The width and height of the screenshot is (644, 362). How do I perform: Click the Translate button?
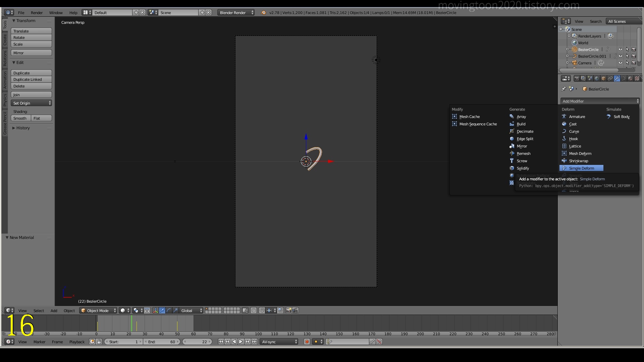click(x=31, y=31)
